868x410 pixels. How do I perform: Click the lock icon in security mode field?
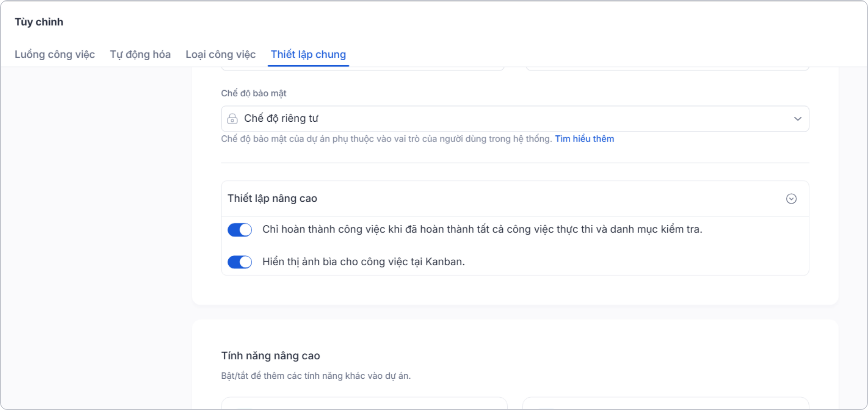(x=232, y=119)
